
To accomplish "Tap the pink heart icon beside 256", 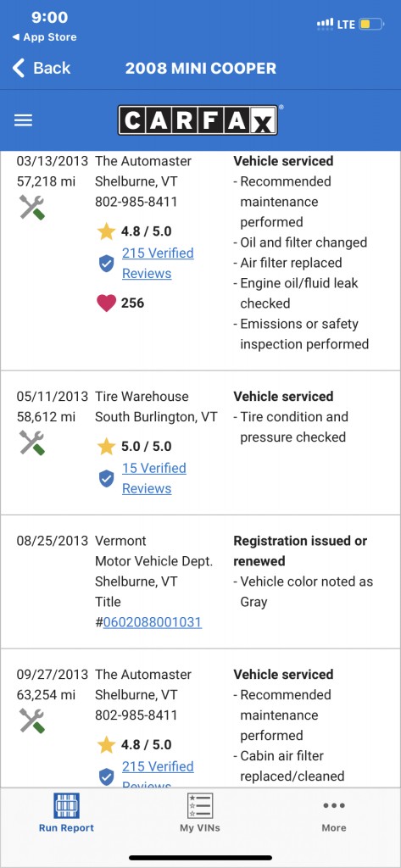I will (106, 303).
